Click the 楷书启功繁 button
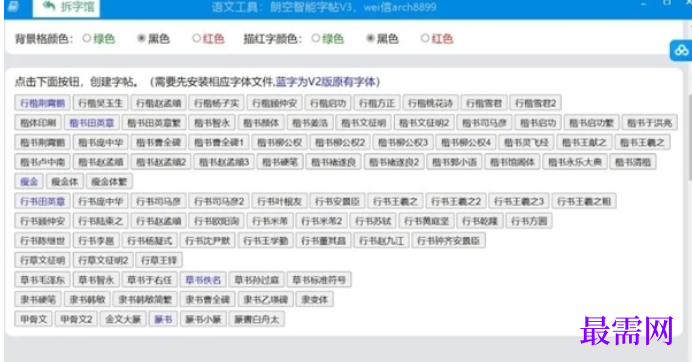Image resolution: width=692 pixels, height=362 pixels. 591,123
